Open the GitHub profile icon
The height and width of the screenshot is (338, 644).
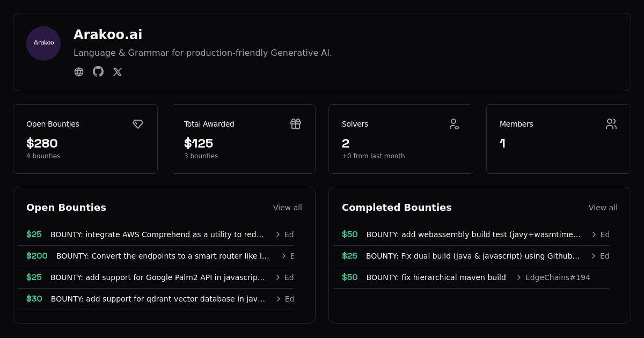pos(98,72)
